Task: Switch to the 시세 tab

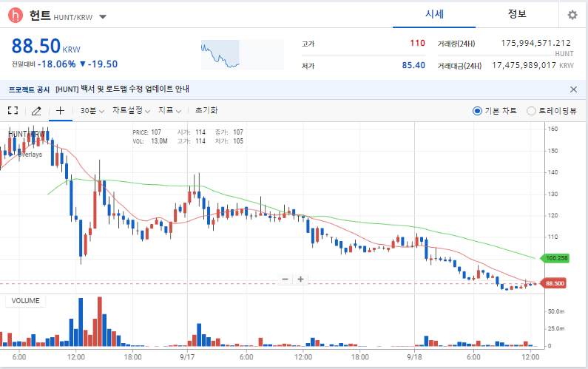Action: click(434, 14)
